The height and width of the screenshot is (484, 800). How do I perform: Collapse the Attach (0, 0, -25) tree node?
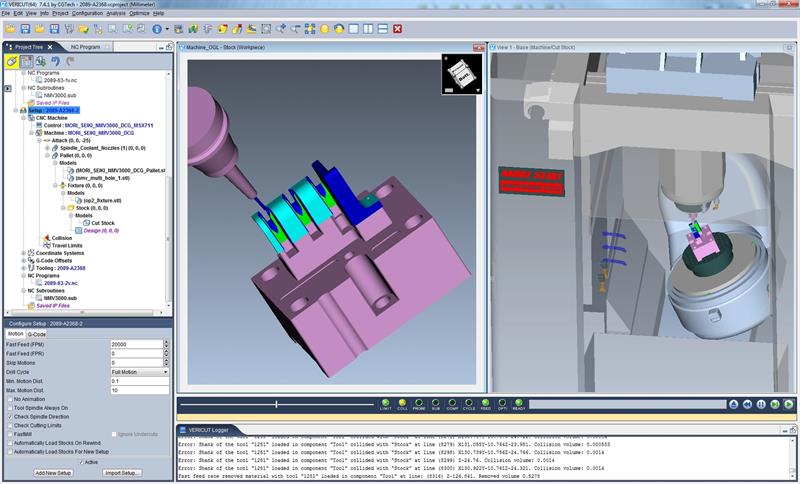[x=39, y=140]
